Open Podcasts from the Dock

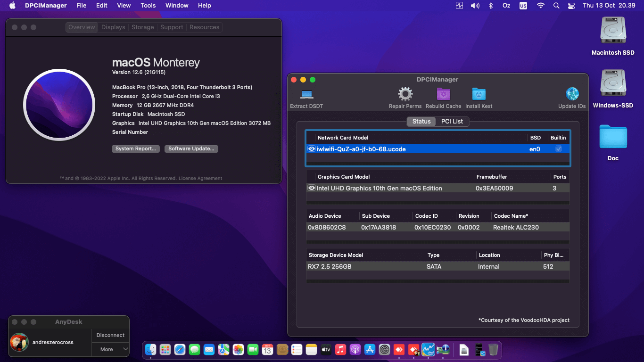pos(355,350)
